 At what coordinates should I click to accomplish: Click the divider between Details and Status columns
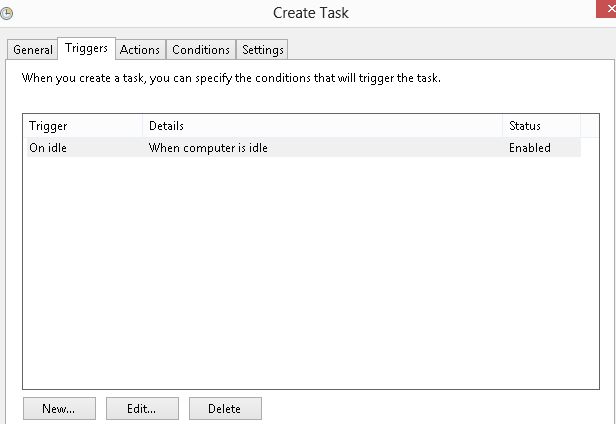coord(503,126)
